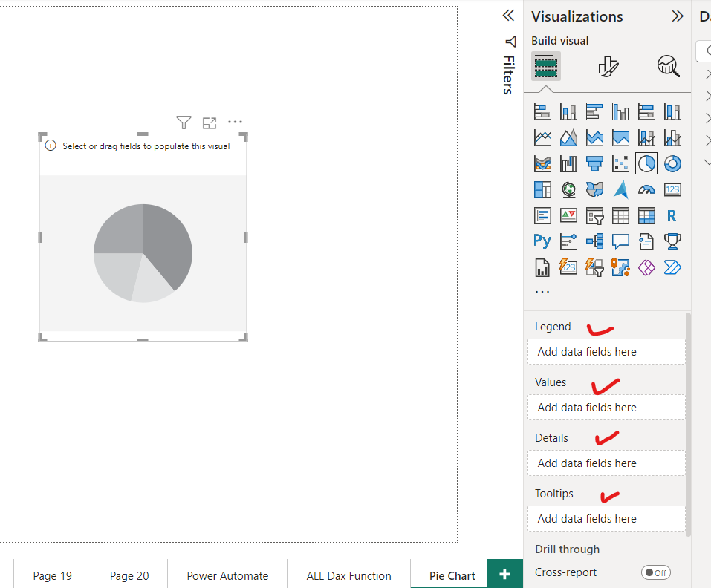Collapse the Visualizations pane
711x588 pixels.
tap(677, 16)
